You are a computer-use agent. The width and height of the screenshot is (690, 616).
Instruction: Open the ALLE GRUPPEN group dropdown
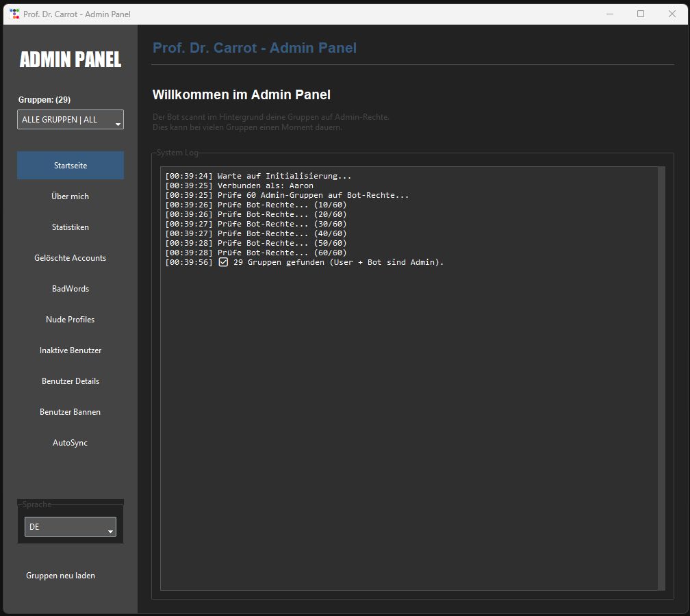point(71,120)
